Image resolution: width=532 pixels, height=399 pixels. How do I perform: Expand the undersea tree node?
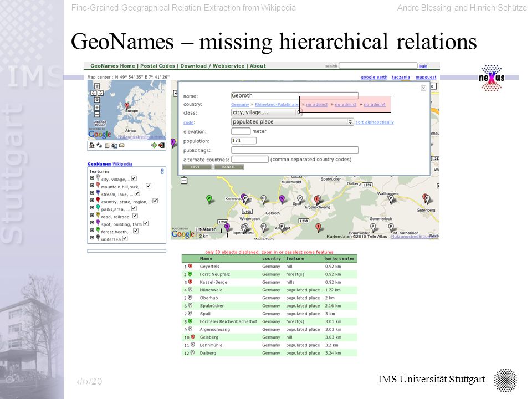(x=92, y=238)
